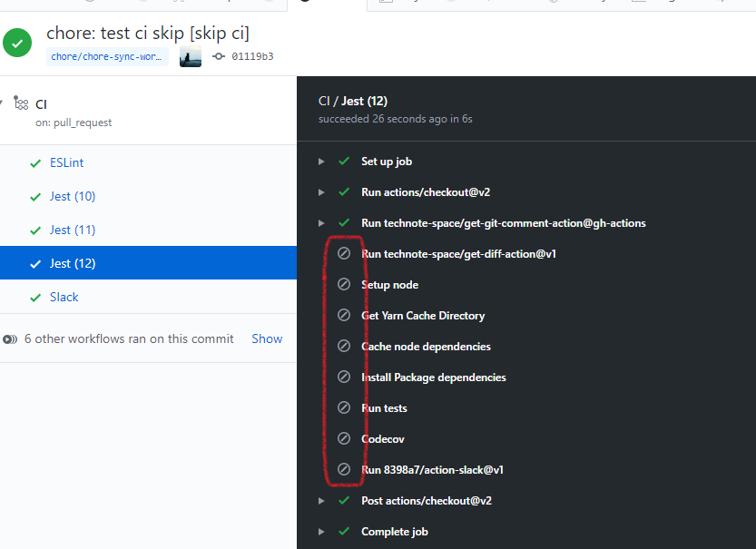Select the Install Package dependencies label
The image size is (756, 549).
click(x=434, y=377)
